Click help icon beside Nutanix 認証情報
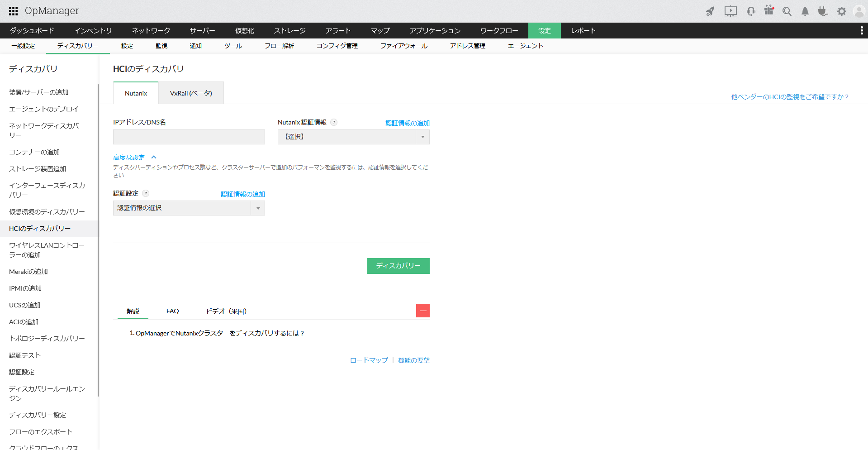Image resolution: width=868 pixels, height=450 pixels. tap(334, 122)
